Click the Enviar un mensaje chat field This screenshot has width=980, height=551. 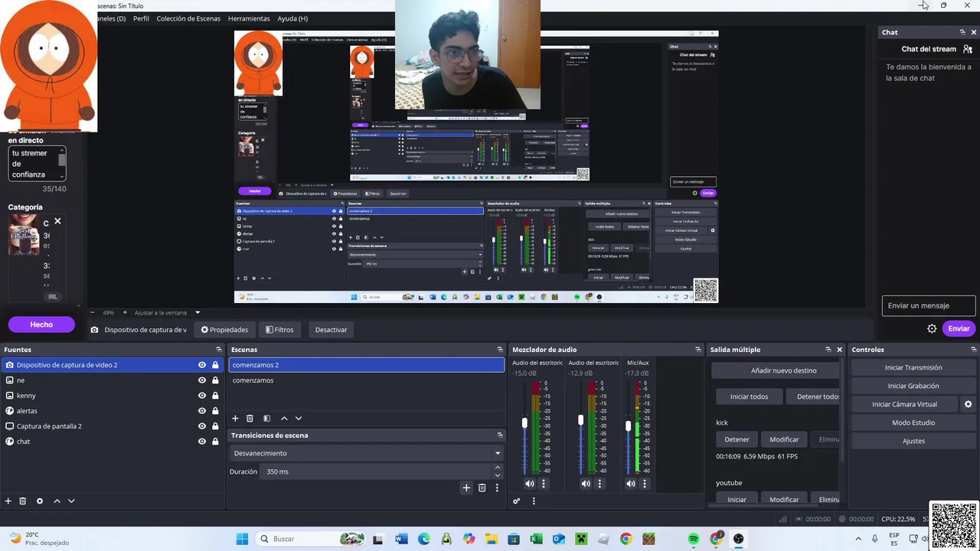(929, 305)
